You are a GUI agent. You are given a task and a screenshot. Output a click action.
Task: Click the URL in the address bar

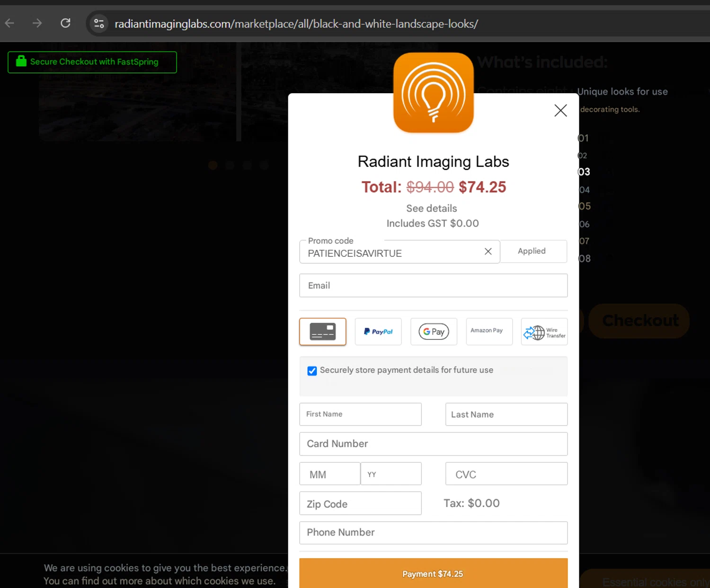point(296,24)
